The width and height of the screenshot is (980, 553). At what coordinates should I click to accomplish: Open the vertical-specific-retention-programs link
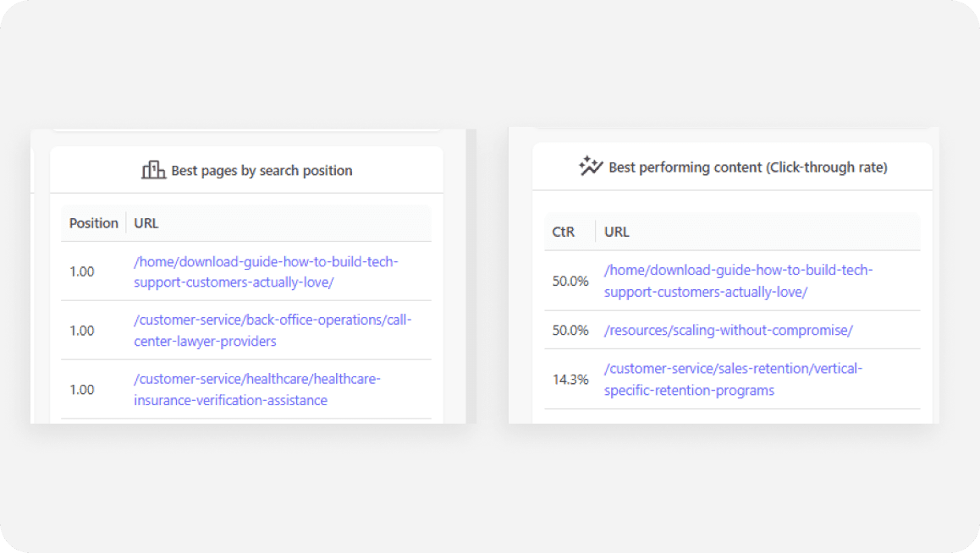click(x=733, y=380)
